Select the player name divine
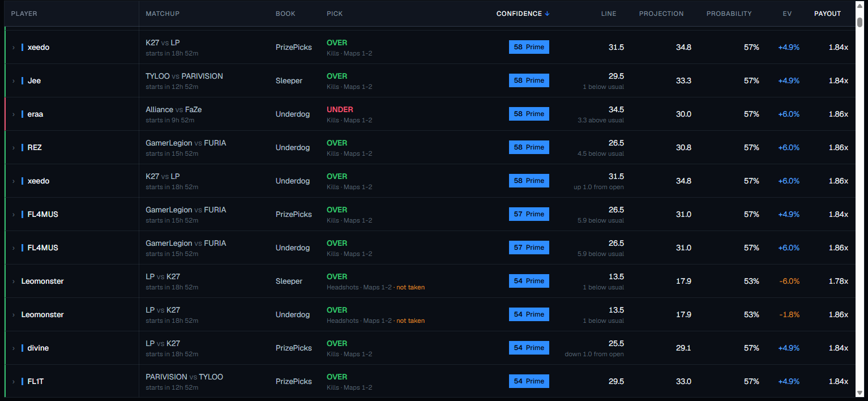Screen dimensions: 868x401 tap(38, 348)
